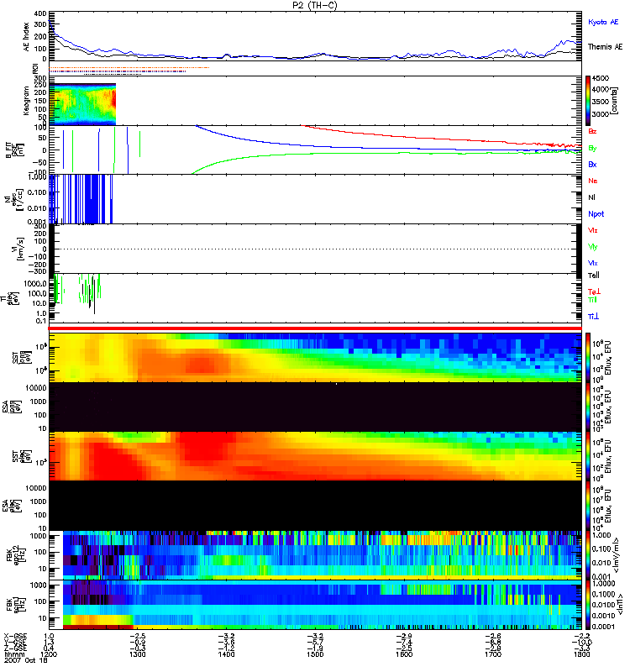Image resolution: width=630 pixels, height=672 pixels.
Task: Click the 'Keogram' y-axis label
Action: [26, 101]
